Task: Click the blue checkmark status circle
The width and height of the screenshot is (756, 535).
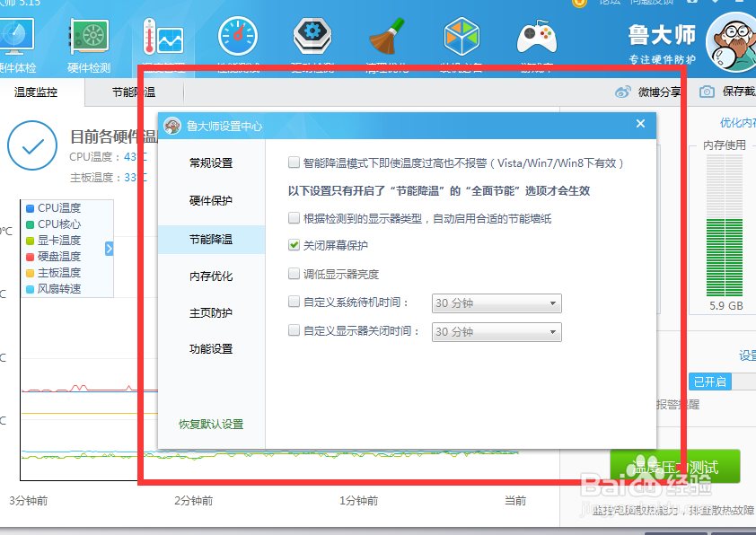Action: point(32,145)
